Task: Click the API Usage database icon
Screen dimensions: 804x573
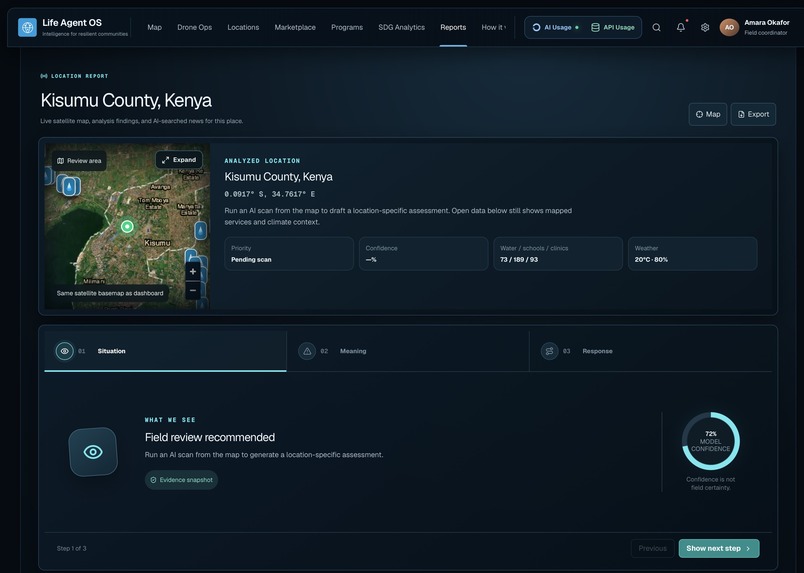Action: 595,28
